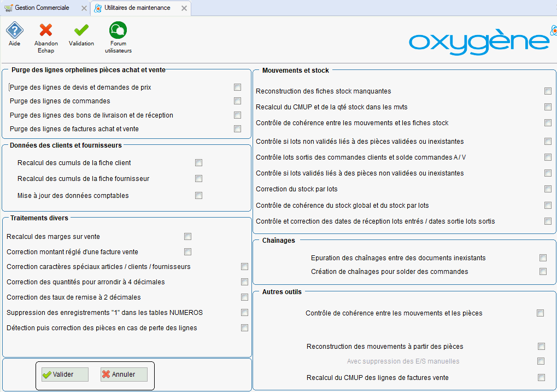Check Reconstruction des fiches stock manquantes
Viewport: 557px width, 392px height.
point(548,91)
